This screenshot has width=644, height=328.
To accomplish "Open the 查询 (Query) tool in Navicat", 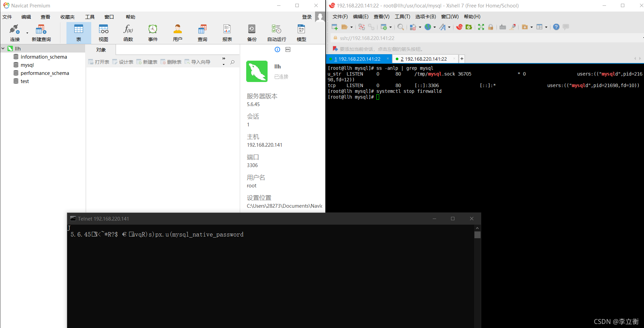I will [x=202, y=33].
